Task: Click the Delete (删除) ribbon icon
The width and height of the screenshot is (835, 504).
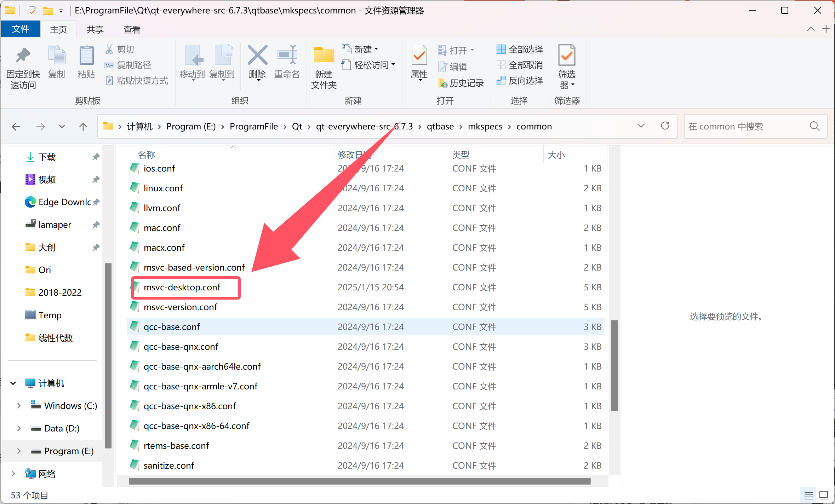Action: point(257,56)
